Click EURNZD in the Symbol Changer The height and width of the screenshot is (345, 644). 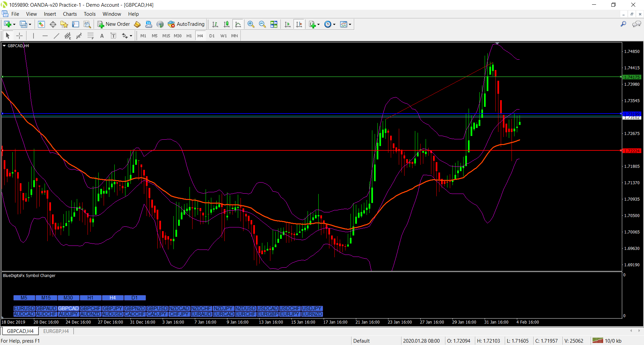[x=312, y=314]
